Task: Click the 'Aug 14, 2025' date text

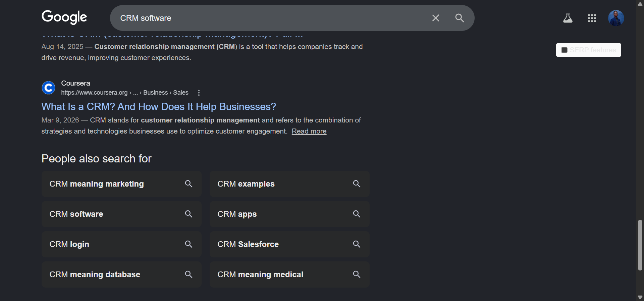Action: point(62,47)
